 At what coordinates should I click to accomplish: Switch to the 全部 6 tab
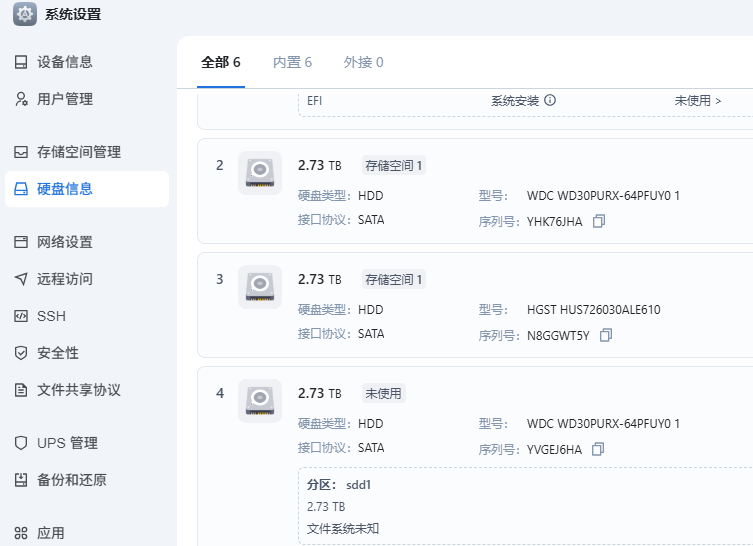[220, 62]
